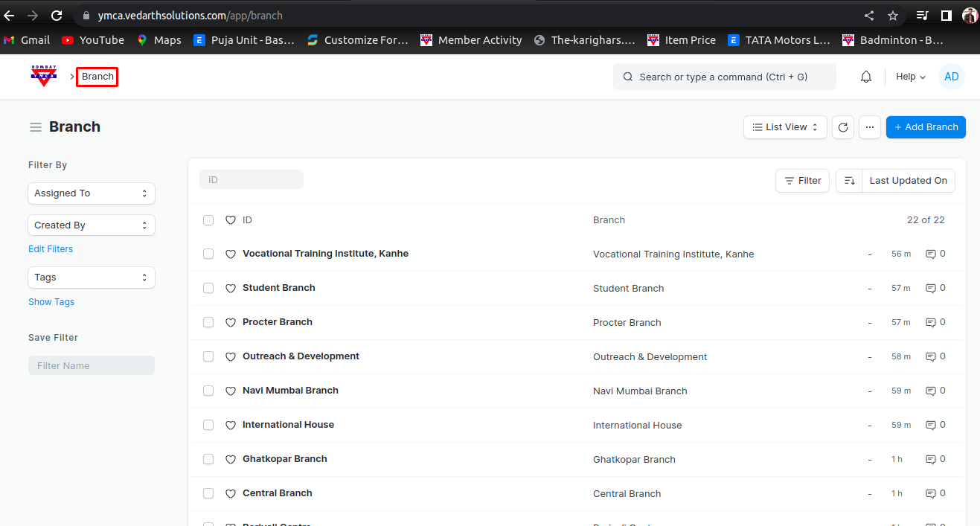Viewport: 980px width, 526px height.
Task: Click the refresh list icon
Action: [842, 127]
